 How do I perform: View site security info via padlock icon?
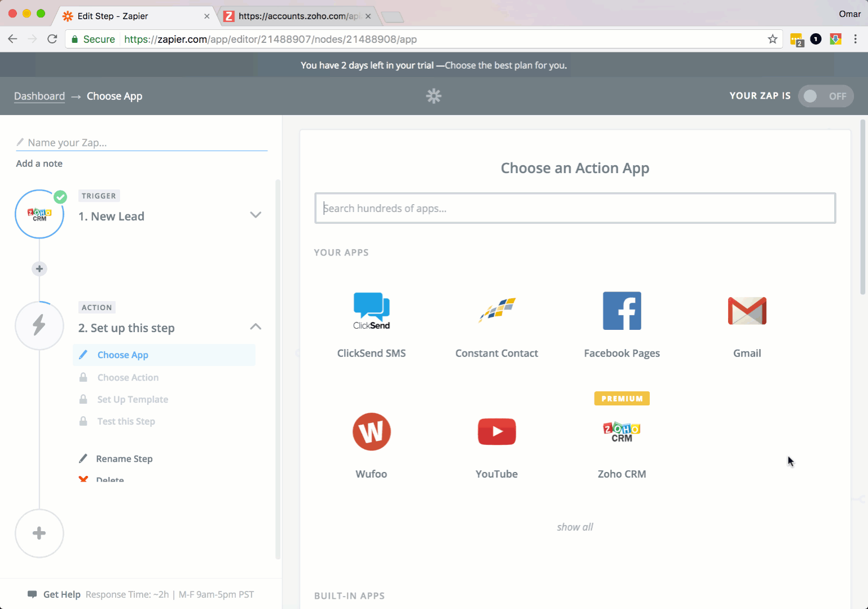(74, 39)
